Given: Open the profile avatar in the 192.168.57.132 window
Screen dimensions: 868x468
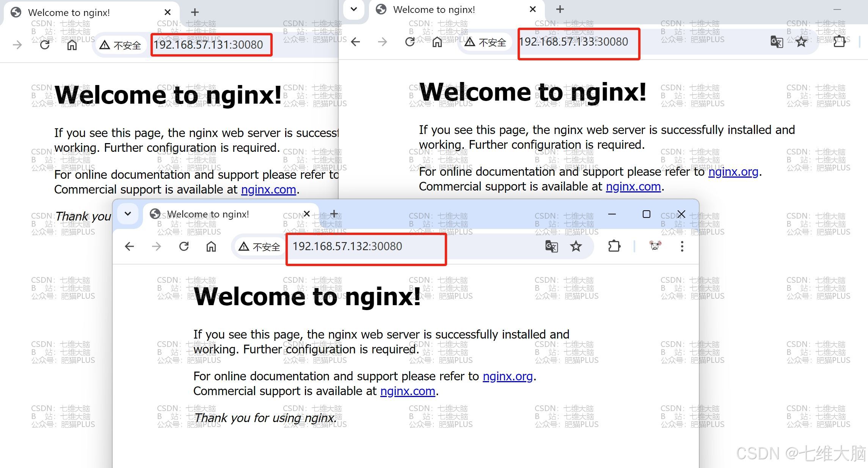Looking at the screenshot, I should (x=655, y=246).
